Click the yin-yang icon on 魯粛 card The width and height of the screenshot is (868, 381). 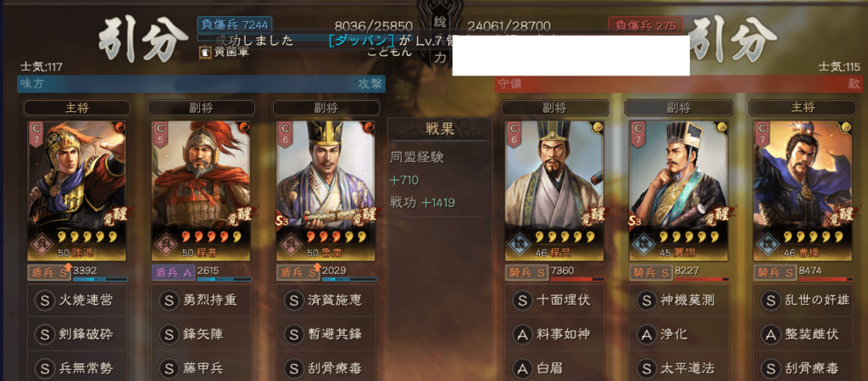[x=369, y=127]
